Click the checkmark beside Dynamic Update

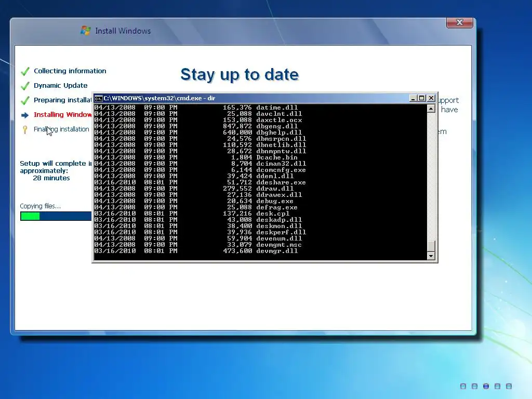click(x=25, y=86)
